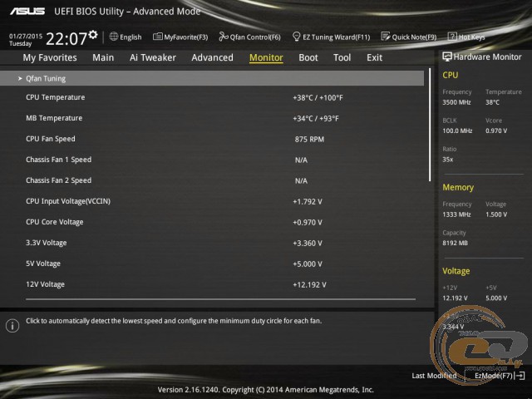Select Chassis Fan 1 Speed label
Viewport: 532px width, 399px height.
(59, 160)
